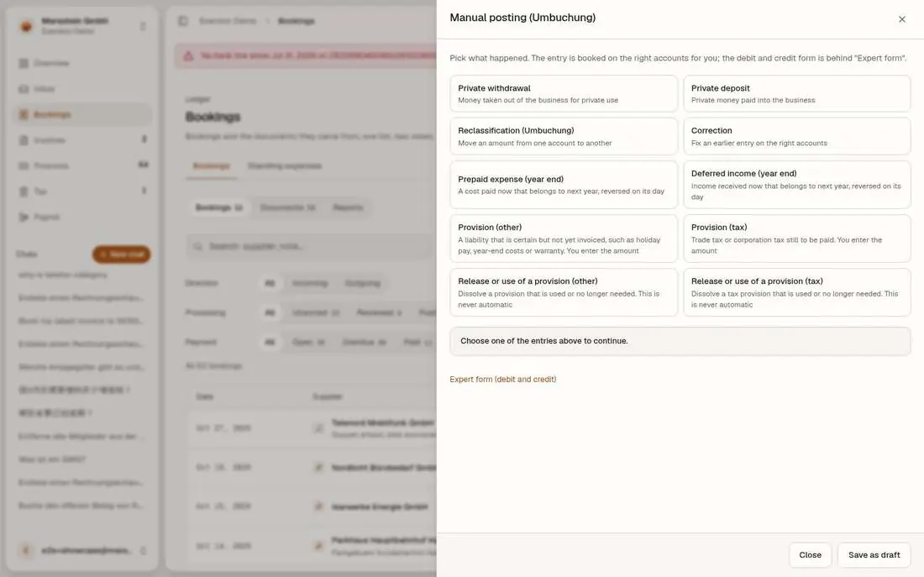
Task: Select the underlined Bookings tab below the heading
Action: 212,165
